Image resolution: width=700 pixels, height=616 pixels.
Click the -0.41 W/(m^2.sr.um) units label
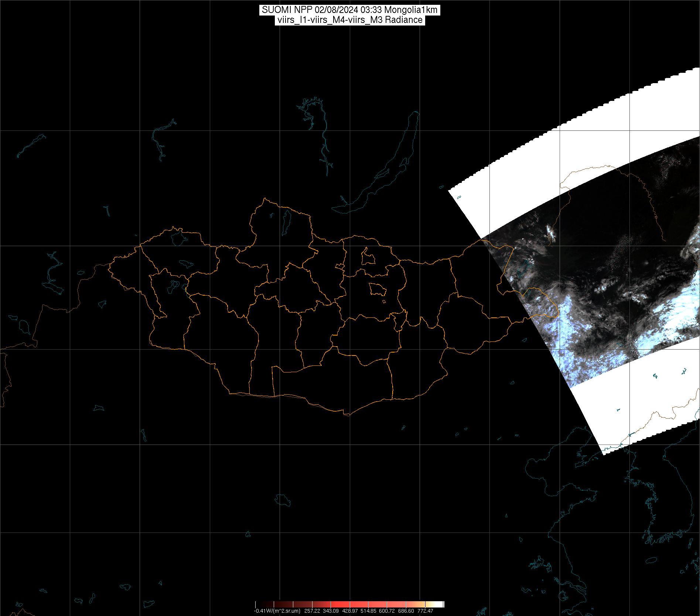click(277, 611)
